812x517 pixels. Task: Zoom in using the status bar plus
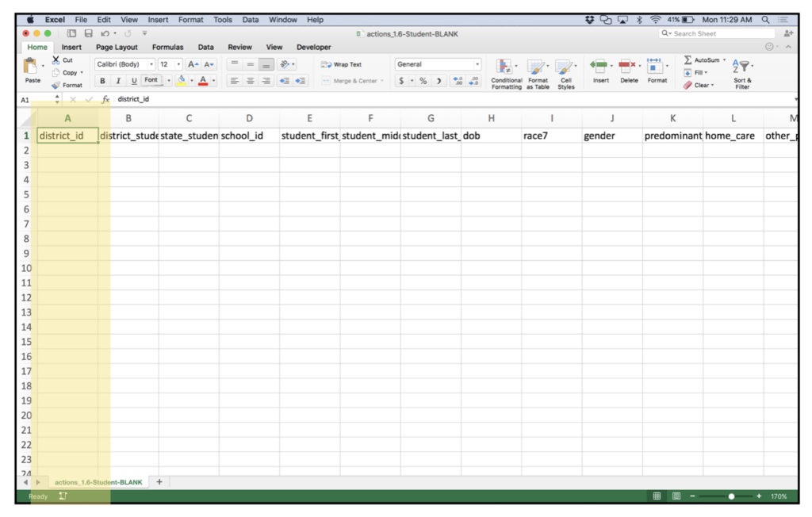click(759, 496)
